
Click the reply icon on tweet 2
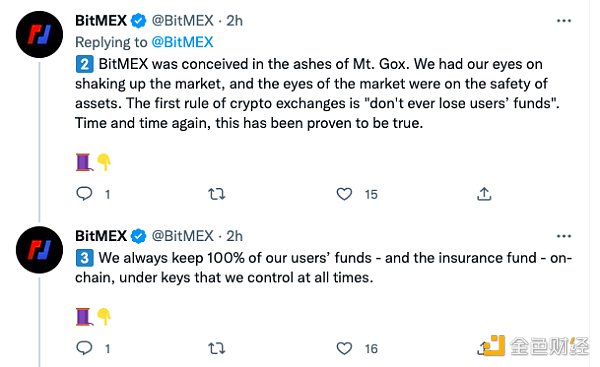click(84, 194)
